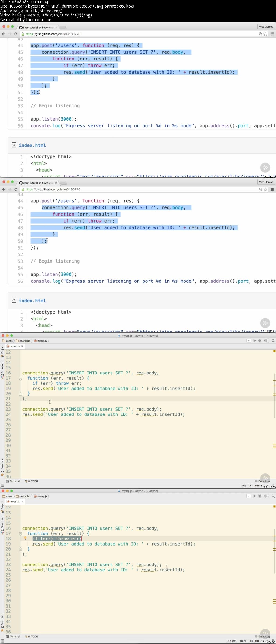Image resolution: width=276 pixels, height=644 pixels.
Task: Click the 18:24 caret position in the last IDE status bar
Action: [x=243, y=641]
